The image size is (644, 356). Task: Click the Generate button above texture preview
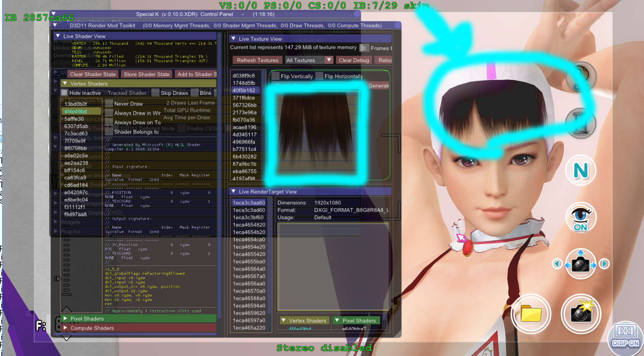click(x=378, y=86)
